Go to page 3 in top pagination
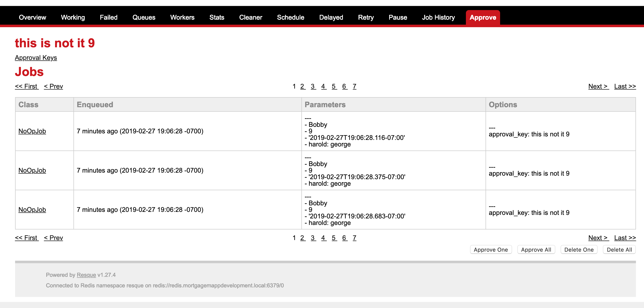The image size is (644, 308). click(x=313, y=86)
